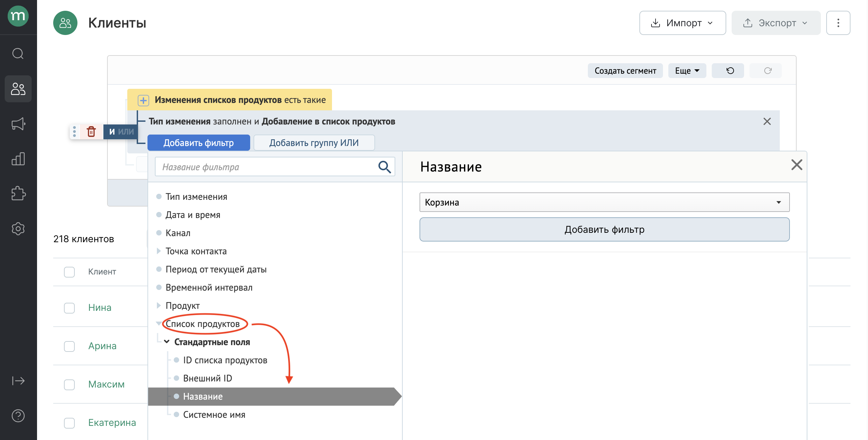Open the Импорт dropdown
This screenshot has height=440, width=868.
pyautogui.click(x=682, y=23)
